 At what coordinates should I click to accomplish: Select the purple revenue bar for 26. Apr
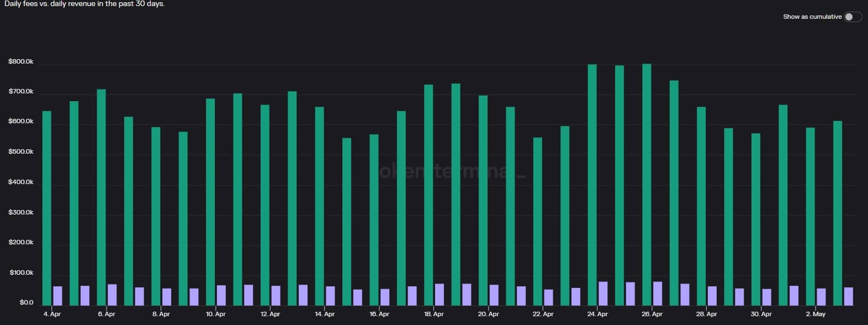[x=658, y=293]
